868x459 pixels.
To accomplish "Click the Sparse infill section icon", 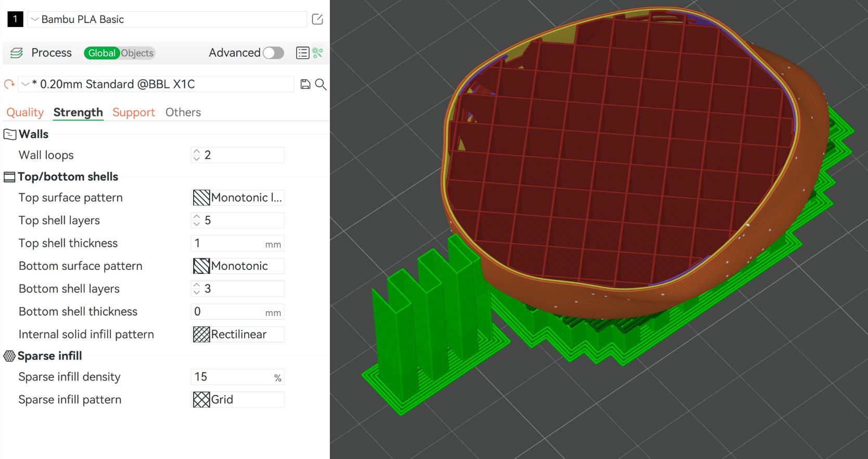I will click(9, 356).
